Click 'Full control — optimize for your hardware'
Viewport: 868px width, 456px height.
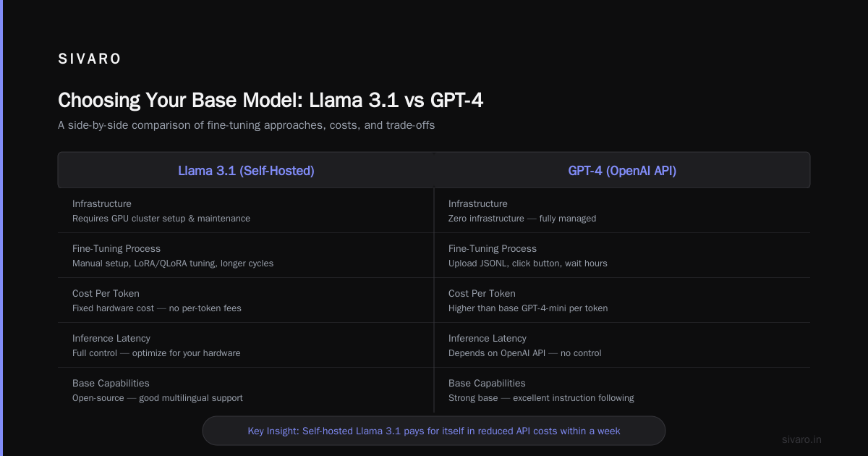(156, 353)
